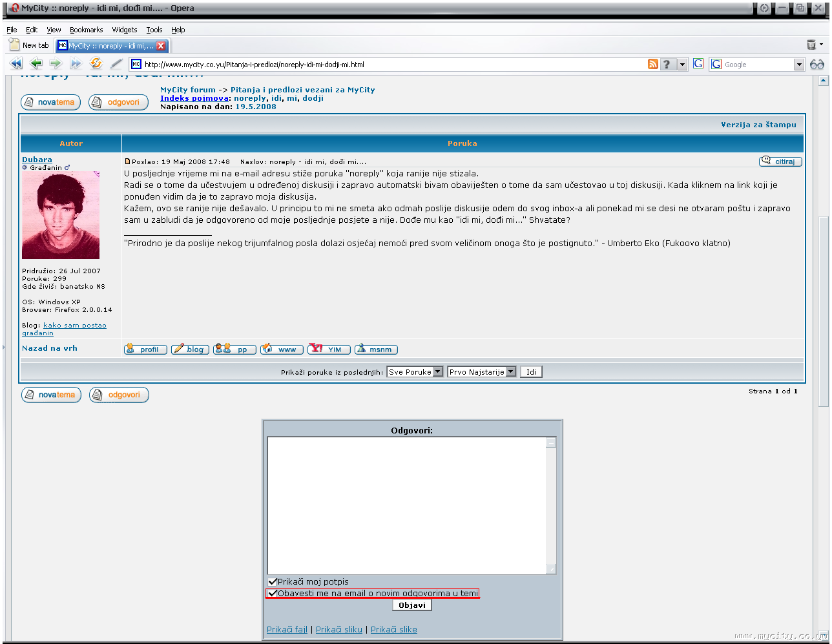Screen dimensions: 832x644
Task: Open the File menu
Action: click(12, 30)
